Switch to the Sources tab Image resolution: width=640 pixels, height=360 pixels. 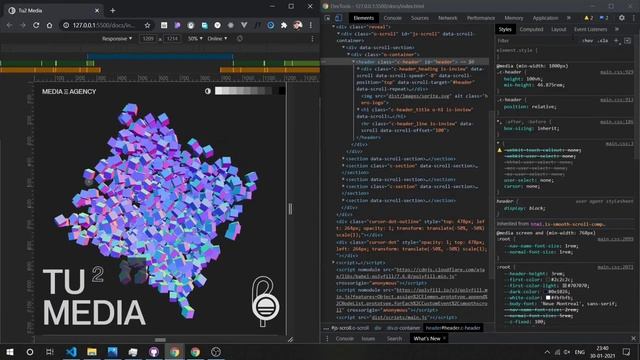pos(420,18)
